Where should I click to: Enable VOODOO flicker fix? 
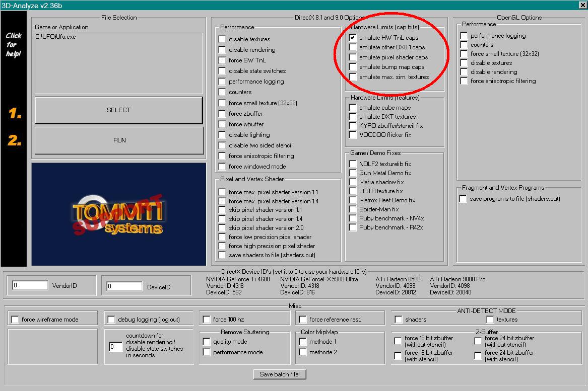pyautogui.click(x=353, y=135)
